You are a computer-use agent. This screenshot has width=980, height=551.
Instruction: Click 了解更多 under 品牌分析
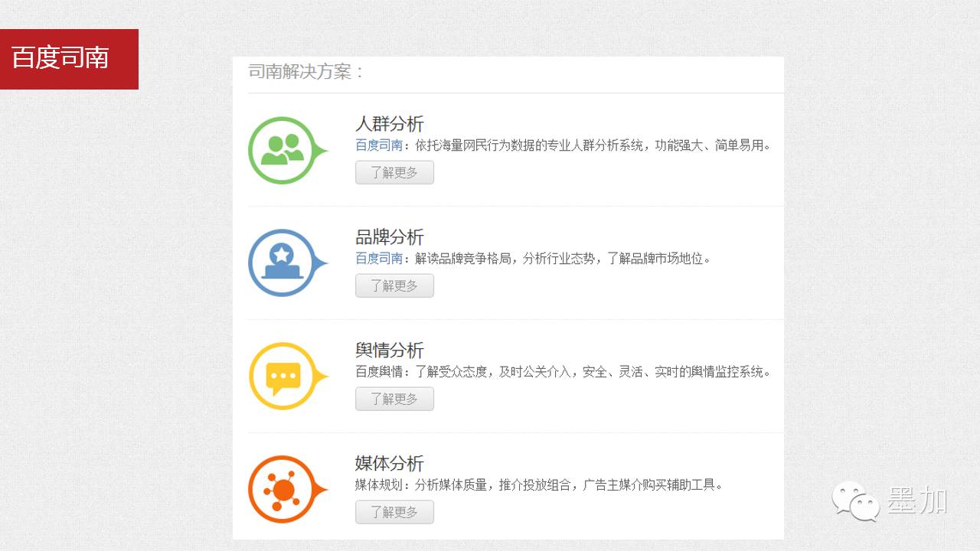click(x=394, y=285)
